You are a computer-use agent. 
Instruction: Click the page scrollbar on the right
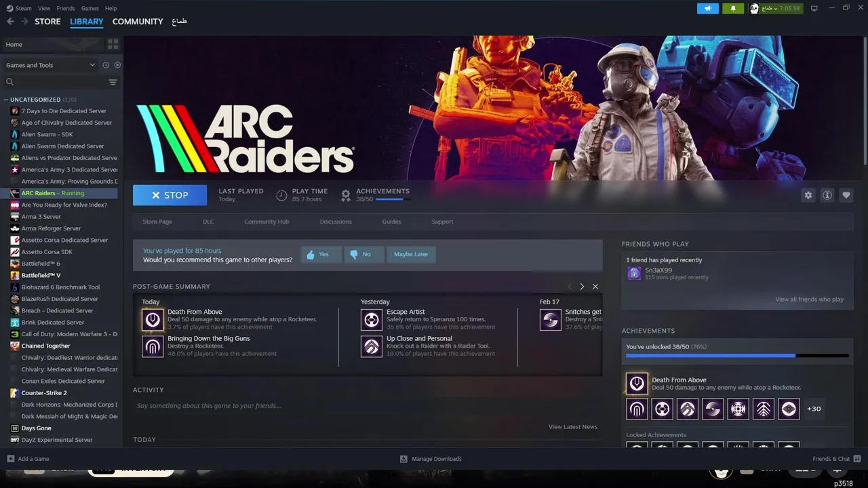[865, 102]
